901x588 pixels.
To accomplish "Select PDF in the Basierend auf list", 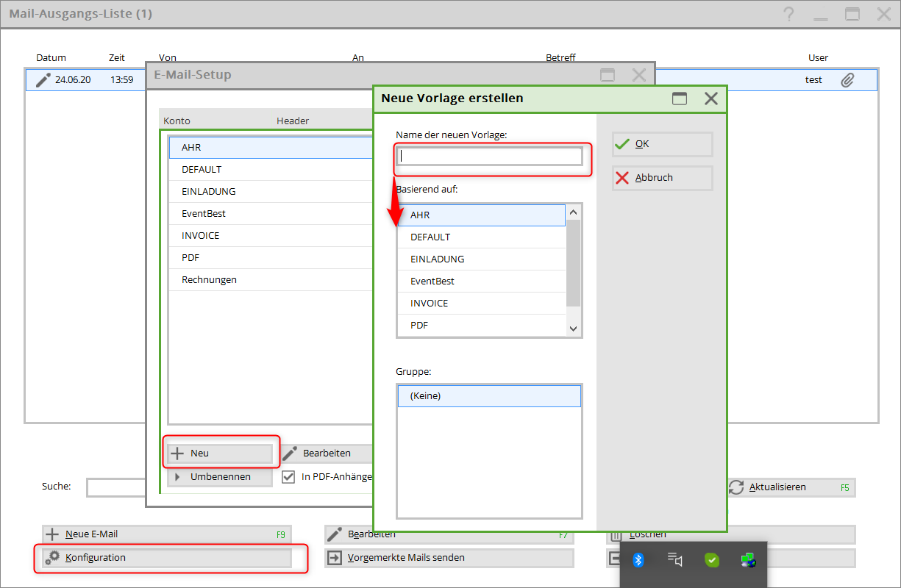I will (482, 326).
